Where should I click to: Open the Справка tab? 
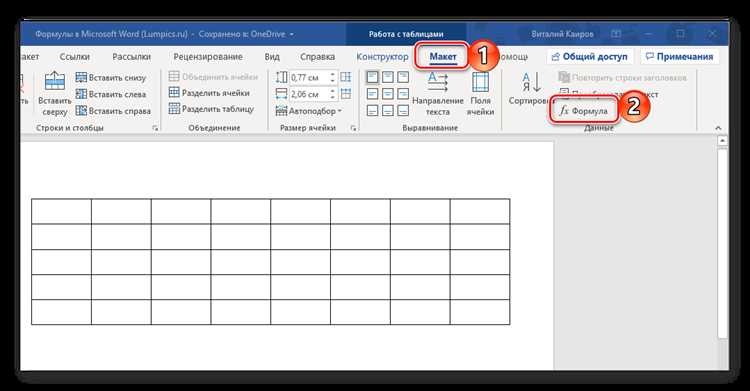point(317,56)
